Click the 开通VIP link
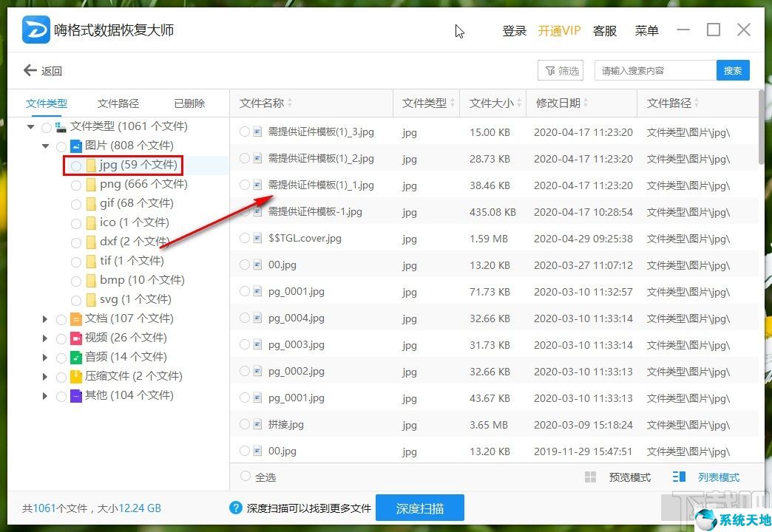The image size is (772, 532). pos(559,30)
